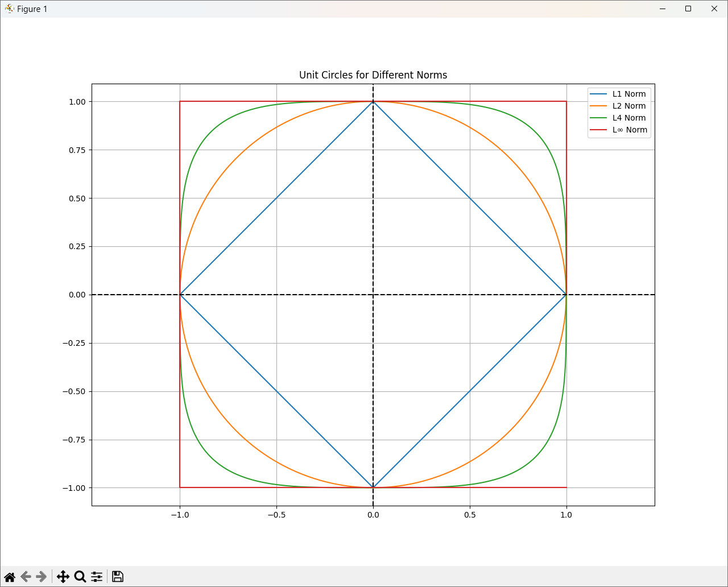This screenshot has height=587, width=728.
Task: Maximize the Figure 1 window
Action: point(688,9)
